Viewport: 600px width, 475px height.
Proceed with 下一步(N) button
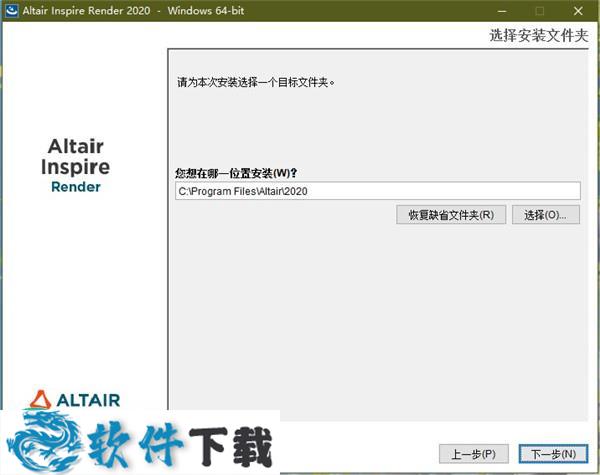(553, 454)
